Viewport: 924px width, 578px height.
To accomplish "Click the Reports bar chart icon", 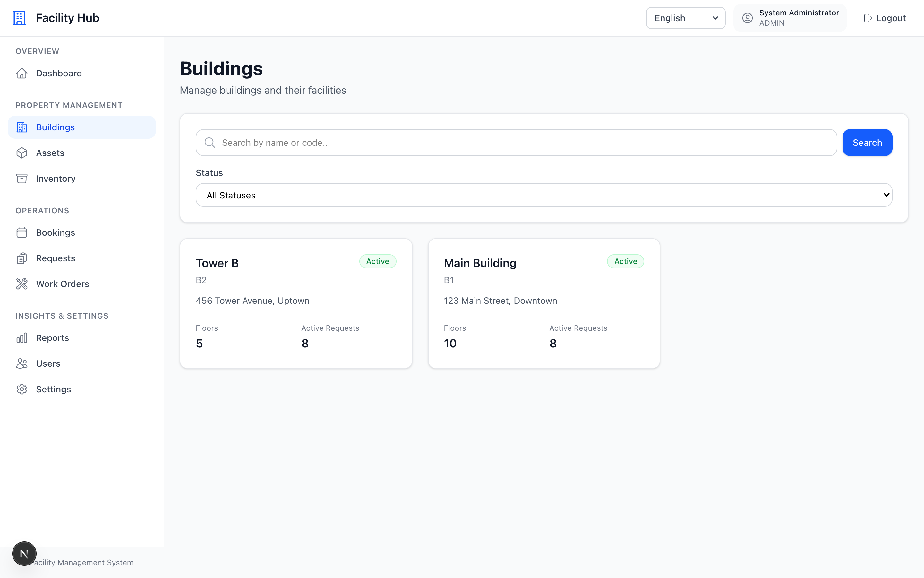I will [22, 337].
